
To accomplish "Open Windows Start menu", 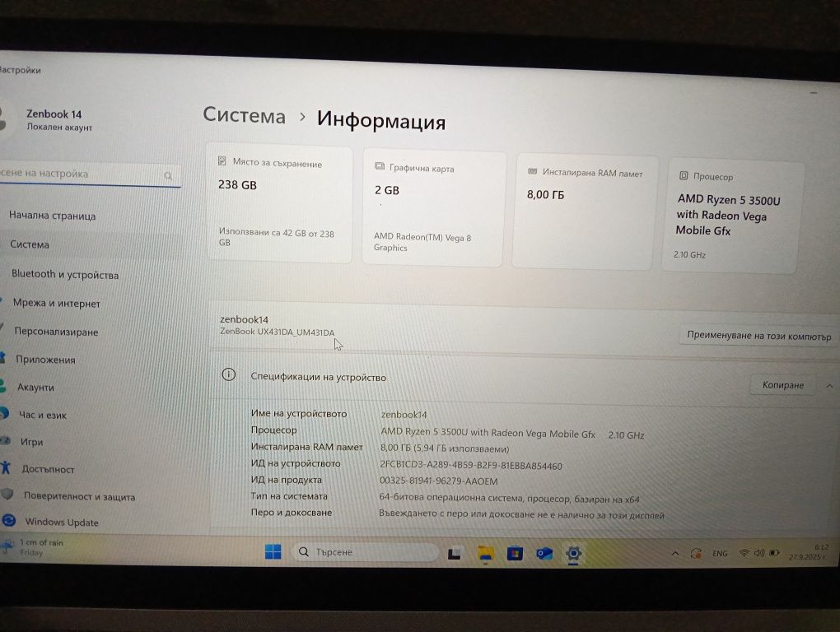I will [x=273, y=551].
